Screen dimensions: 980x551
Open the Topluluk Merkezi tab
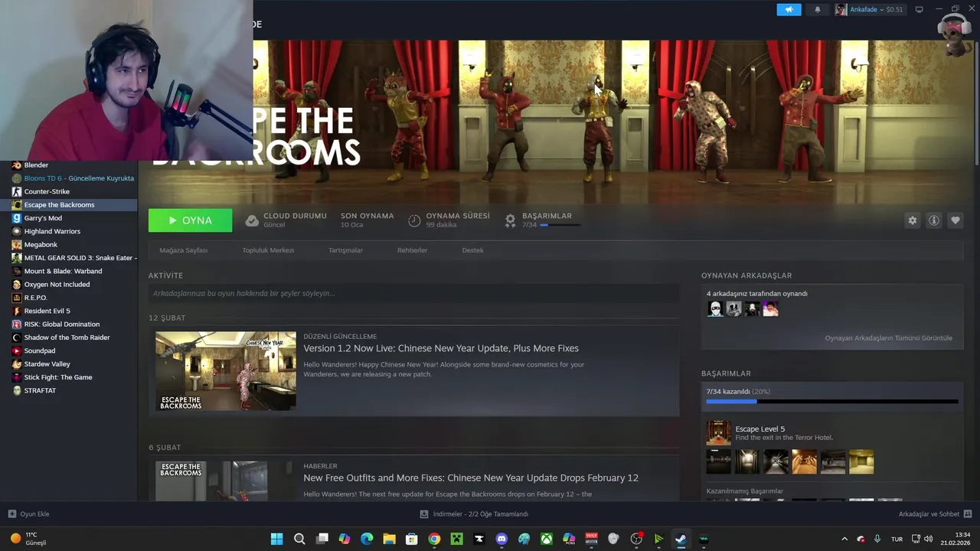(x=268, y=250)
